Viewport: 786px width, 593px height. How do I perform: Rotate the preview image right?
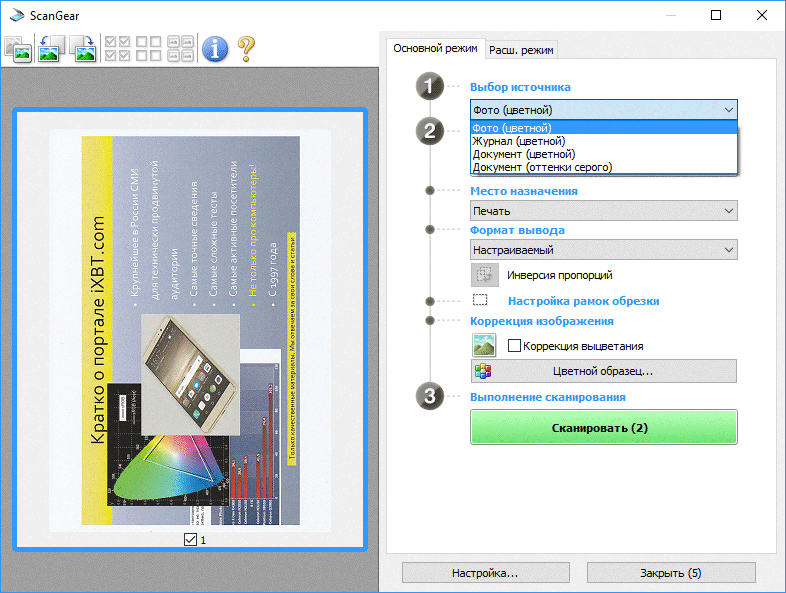pyautogui.click(x=83, y=49)
